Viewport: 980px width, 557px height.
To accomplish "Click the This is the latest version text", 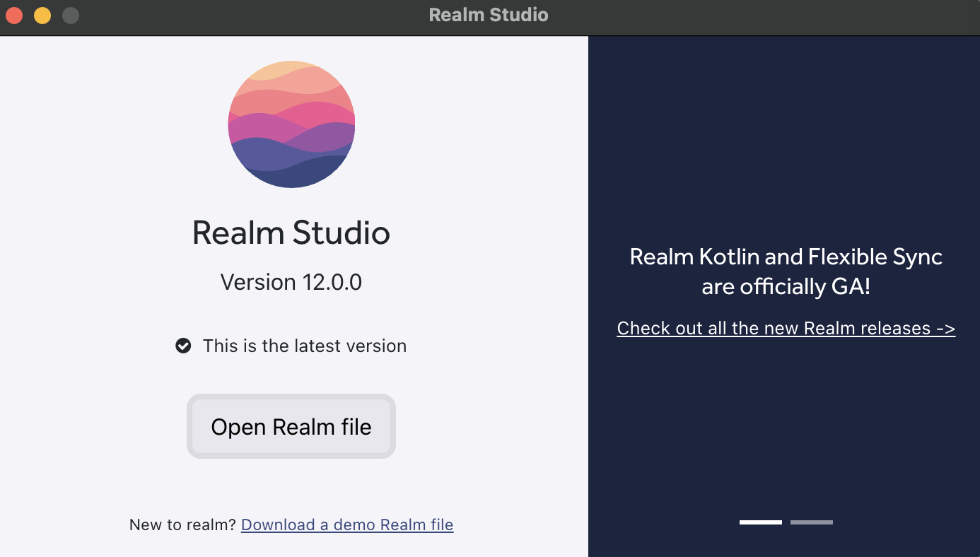I will [305, 346].
